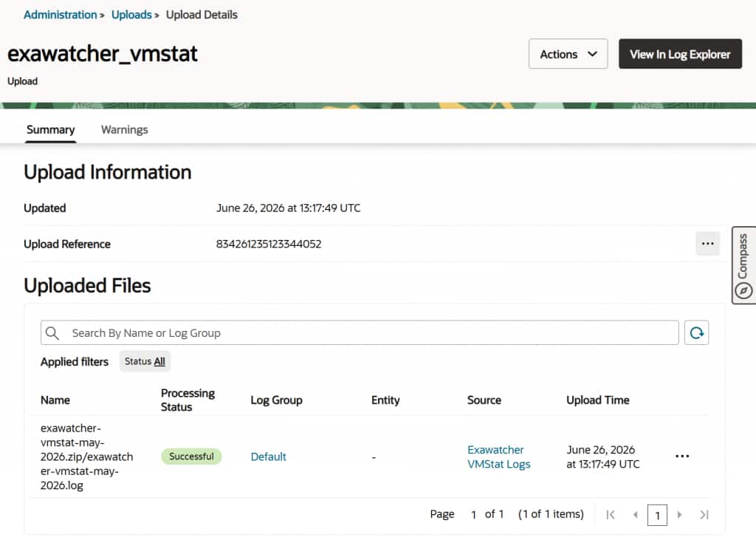Click the Upload Information heading

pyautogui.click(x=108, y=172)
